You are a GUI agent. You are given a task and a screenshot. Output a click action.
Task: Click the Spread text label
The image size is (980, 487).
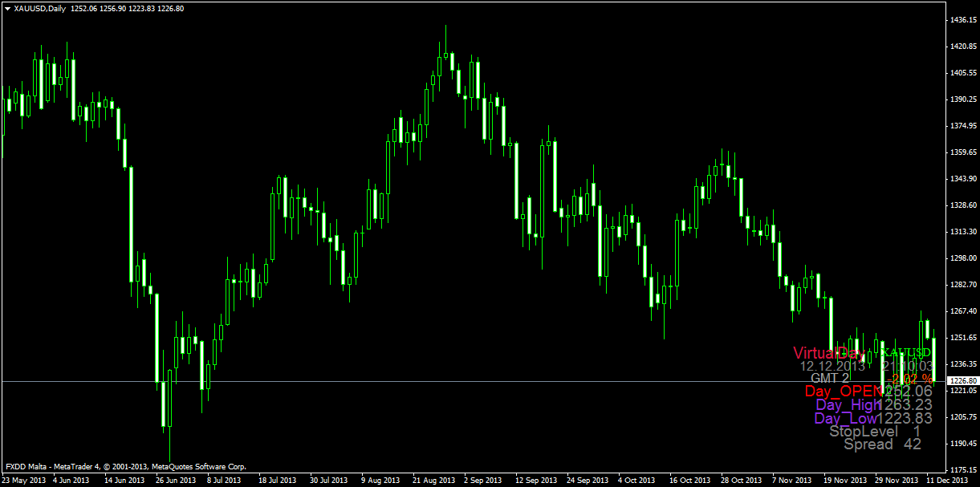(x=868, y=444)
